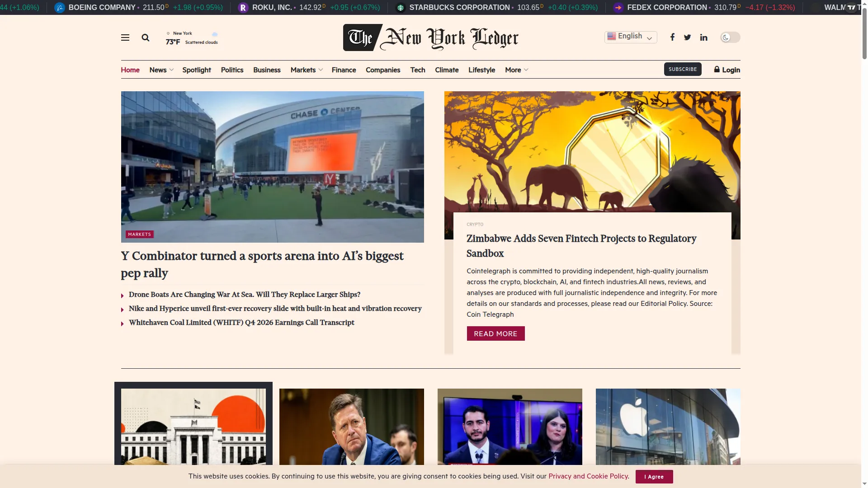Viewport: 868px width, 488px height.
Task: Open the Finance section
Action: tap(344, 70)
